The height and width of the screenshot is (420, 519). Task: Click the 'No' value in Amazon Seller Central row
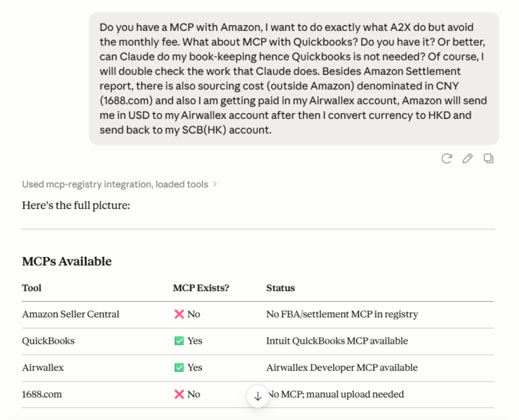(187, 314)
